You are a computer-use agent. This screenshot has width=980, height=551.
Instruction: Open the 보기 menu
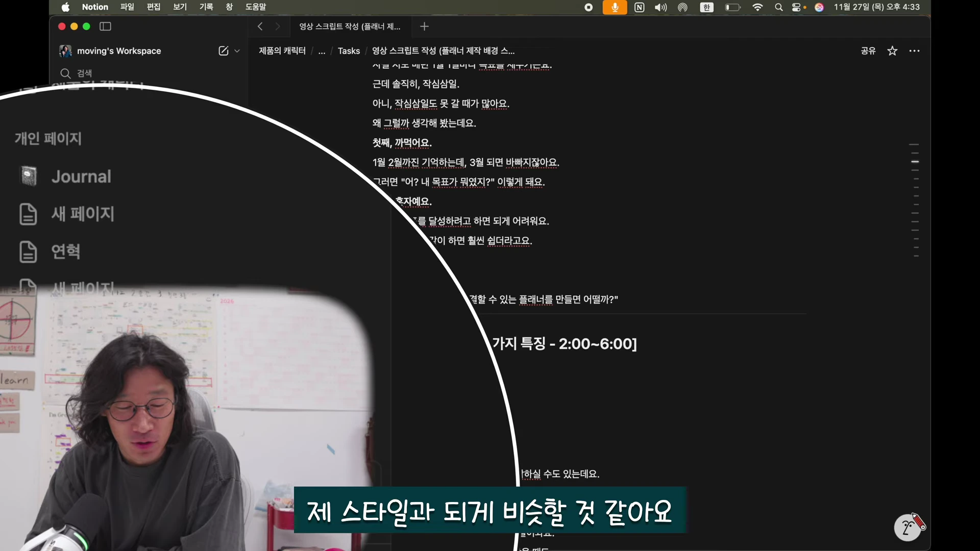point(180,7)
